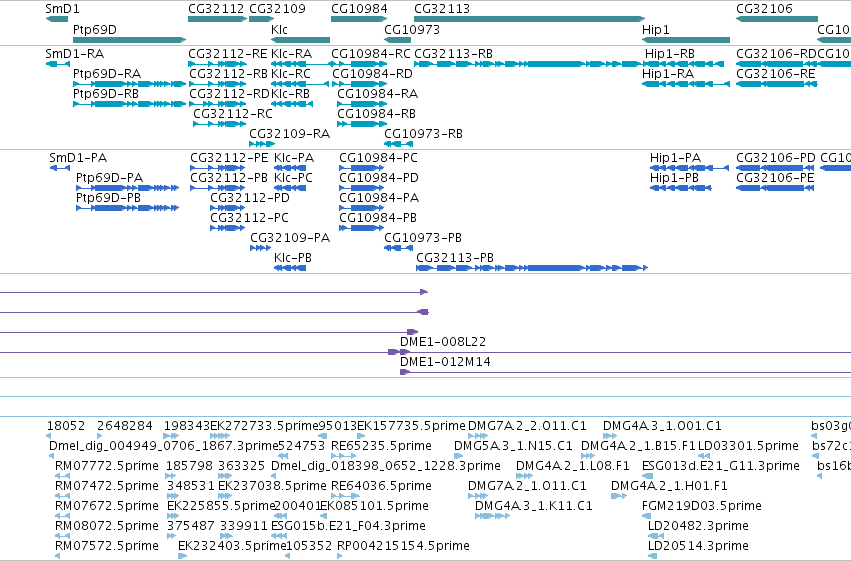Screen dimensions: 851x561
Task: Click the CG32109-PA protein feature
Action: tap(261, 248)
